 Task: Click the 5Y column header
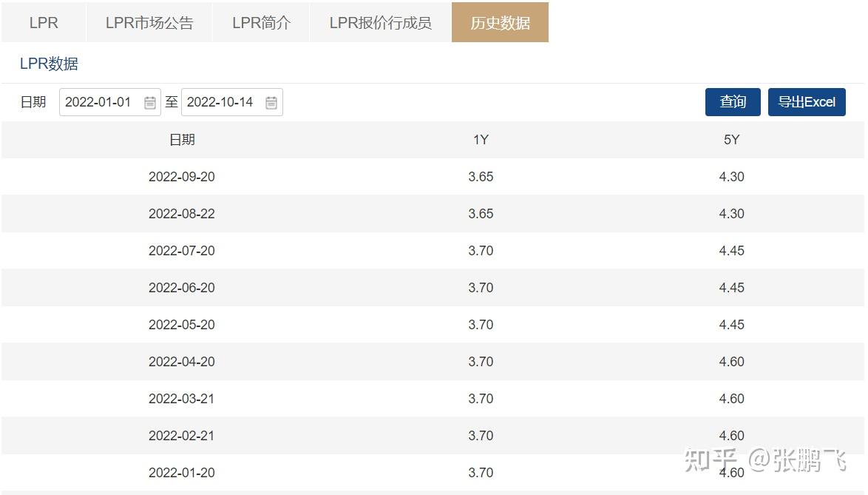733,140
